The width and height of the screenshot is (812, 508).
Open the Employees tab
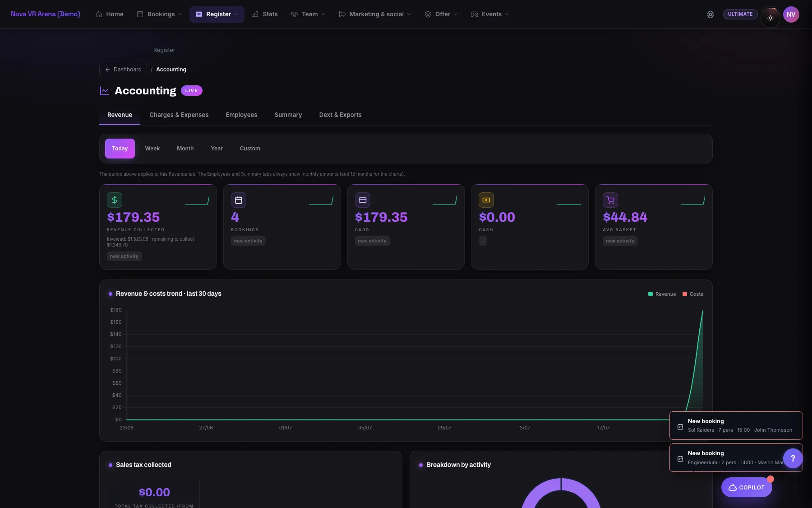tap(241, 115)
